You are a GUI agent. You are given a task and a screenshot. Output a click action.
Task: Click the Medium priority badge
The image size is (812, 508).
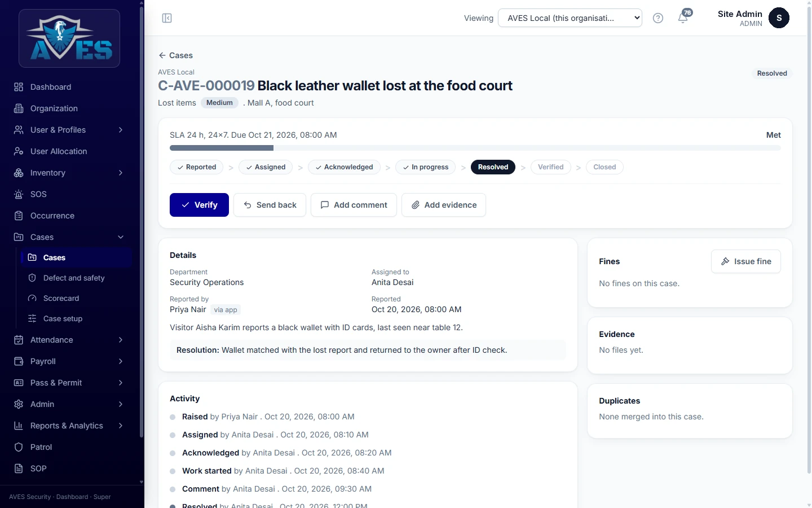pyautogui.click(x=219, y=103)
